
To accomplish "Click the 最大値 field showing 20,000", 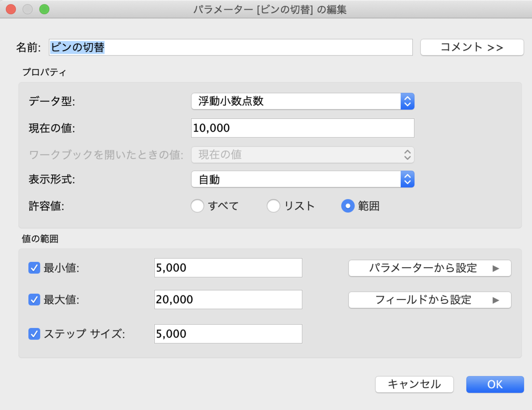I will (x=228, y=300).
